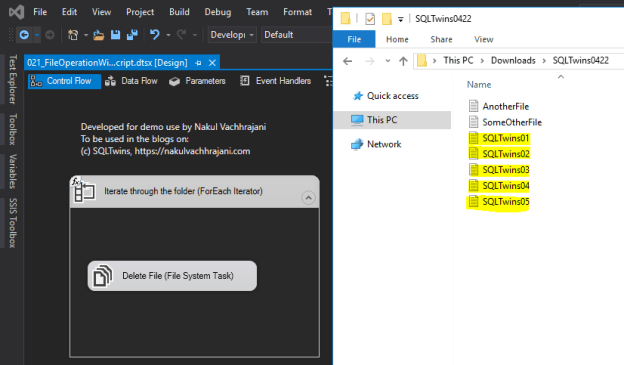Go back in File Explorer
The width and height of the screenshot is (624, 365).
click(x=347, y=61)
